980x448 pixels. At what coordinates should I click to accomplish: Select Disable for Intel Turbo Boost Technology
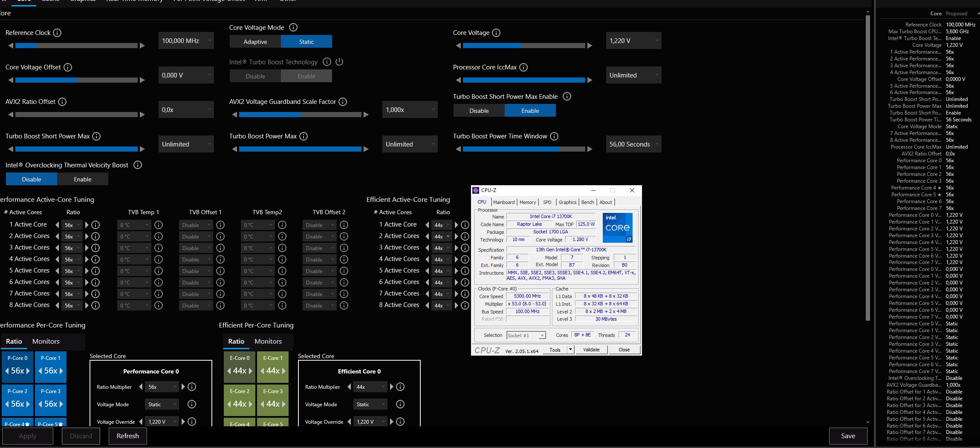tap(255, 76)
